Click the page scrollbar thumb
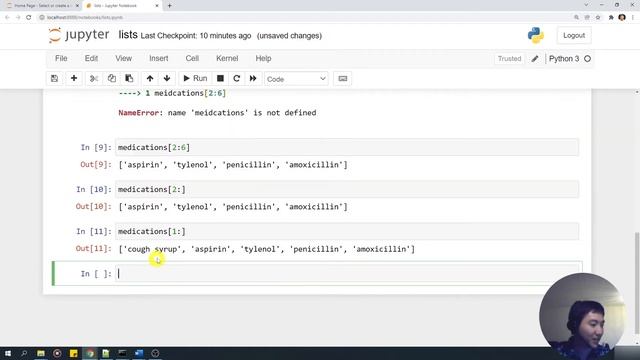 (x=637, y=282)
